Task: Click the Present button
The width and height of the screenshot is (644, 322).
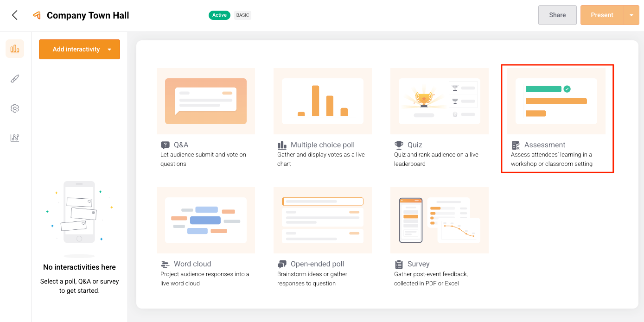Action: click(602, 15)
